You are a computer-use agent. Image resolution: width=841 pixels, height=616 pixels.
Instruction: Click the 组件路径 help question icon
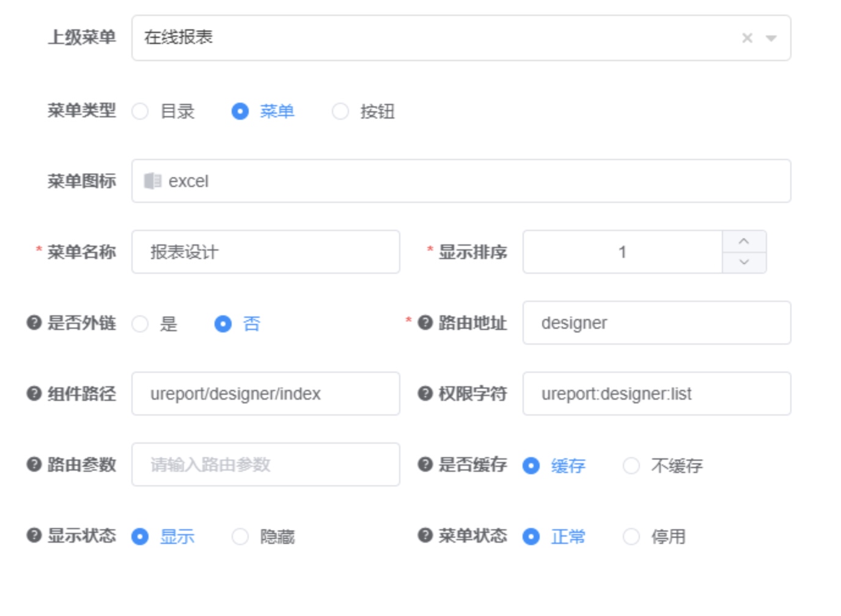click(x=34, y=393)
